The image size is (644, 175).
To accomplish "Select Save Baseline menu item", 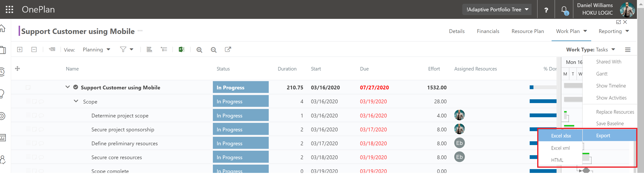I will (x=610, y=124).
